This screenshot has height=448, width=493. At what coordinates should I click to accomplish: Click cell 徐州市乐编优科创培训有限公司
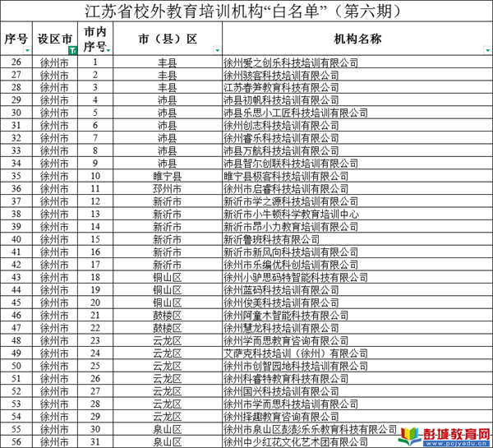[357, 264]
